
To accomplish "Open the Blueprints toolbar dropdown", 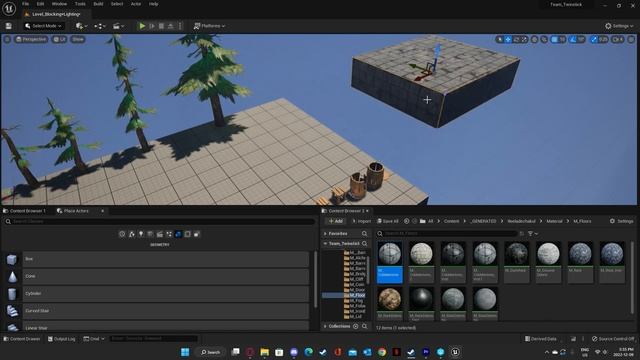I will click(100, 26).
